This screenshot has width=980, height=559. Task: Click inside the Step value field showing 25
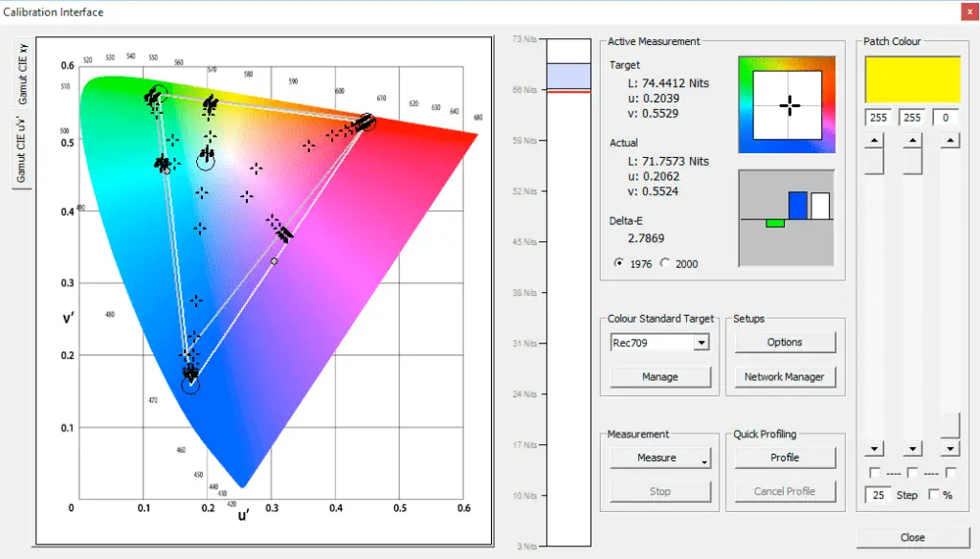[878, 495]
